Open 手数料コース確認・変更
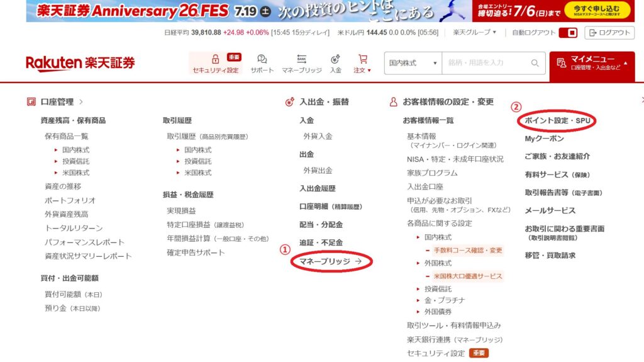 [468, 250]
